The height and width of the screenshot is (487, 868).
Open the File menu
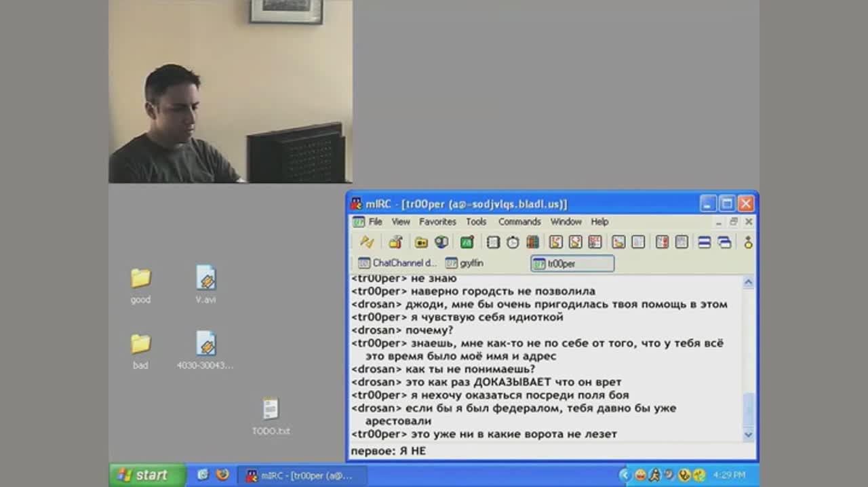375,222
